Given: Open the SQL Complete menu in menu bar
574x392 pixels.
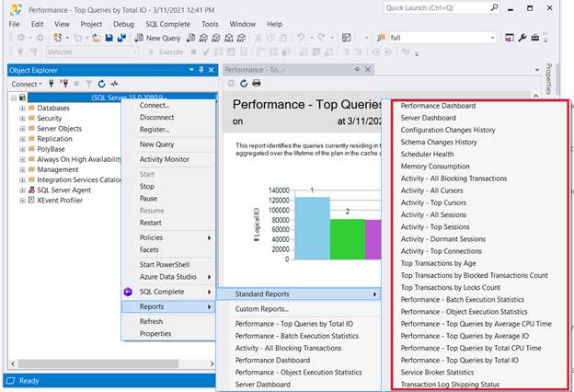Looking at the screenshot, I should [x=167, y=24].
